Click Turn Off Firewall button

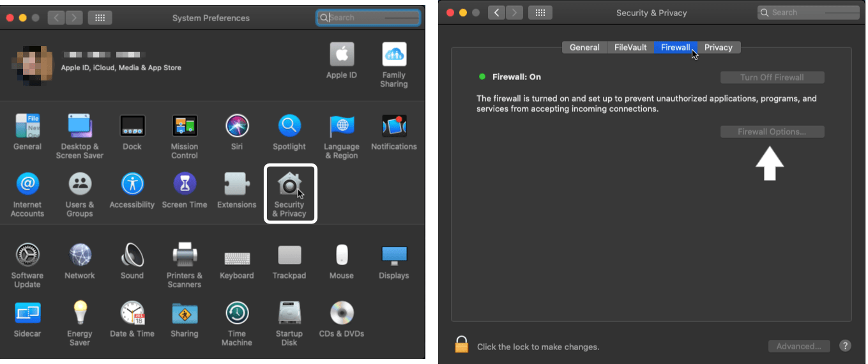tap(772, 77)
